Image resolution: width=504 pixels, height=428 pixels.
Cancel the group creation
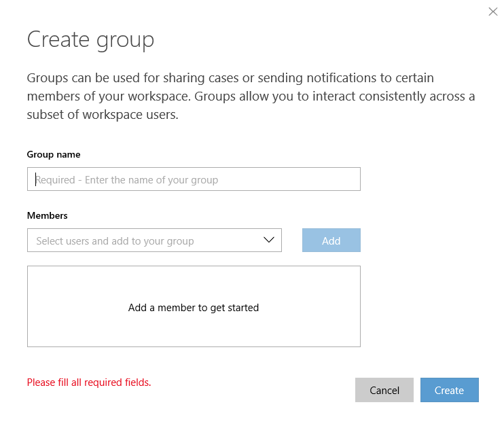(x=384, y=390)
